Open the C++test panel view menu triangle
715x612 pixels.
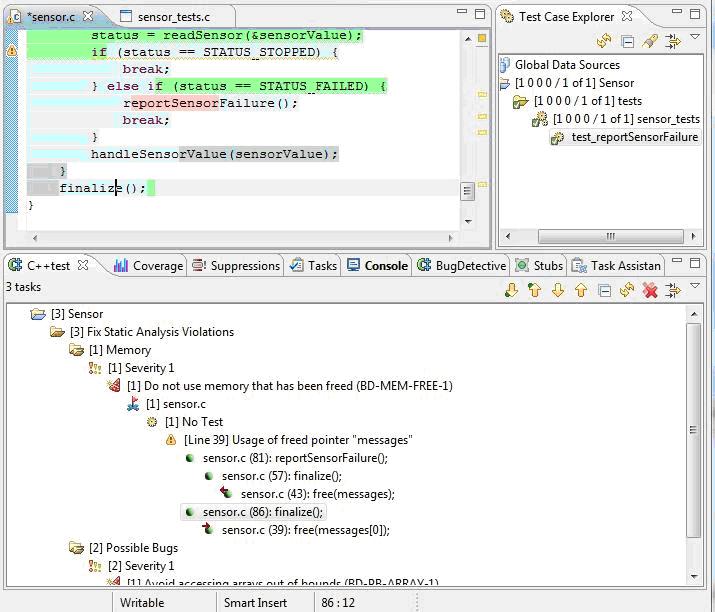coord(695,286)
